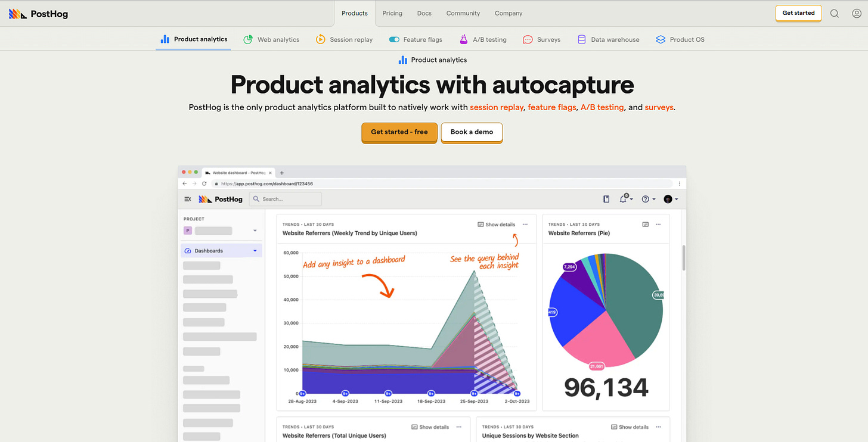Click the PostHog logo in the top bar
The height and width of the screenshot is (442, 868).
click(39, 13)
